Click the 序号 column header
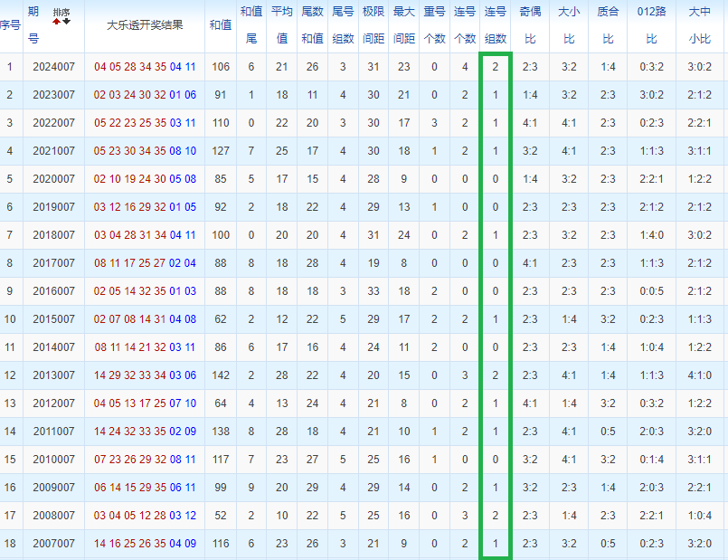The height and width of the screenshot is (560, 728). (x=10, y=25)
